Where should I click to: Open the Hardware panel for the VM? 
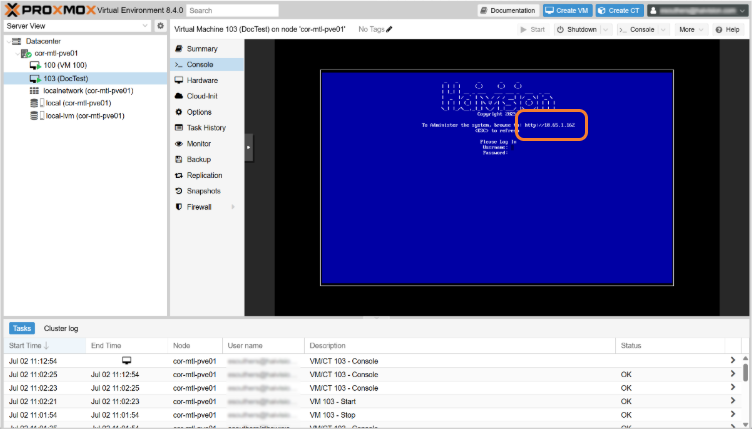[201, 80]
